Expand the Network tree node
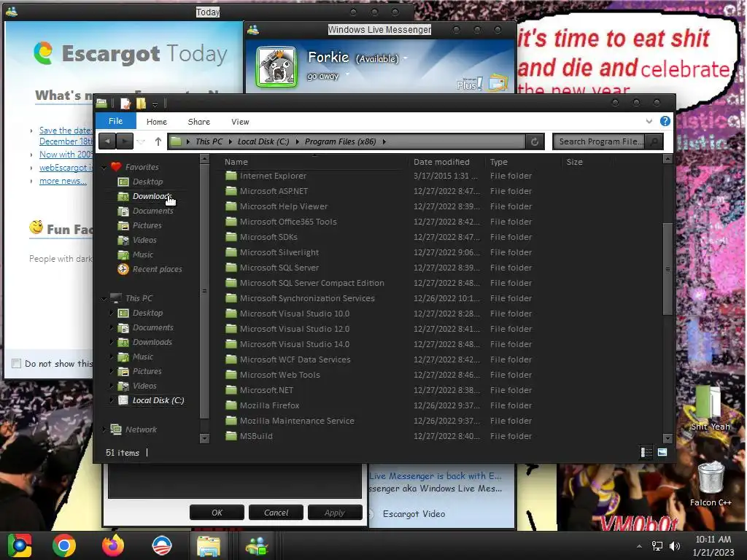The width and height of the screenshot is (747, 560). pos(104,429)
